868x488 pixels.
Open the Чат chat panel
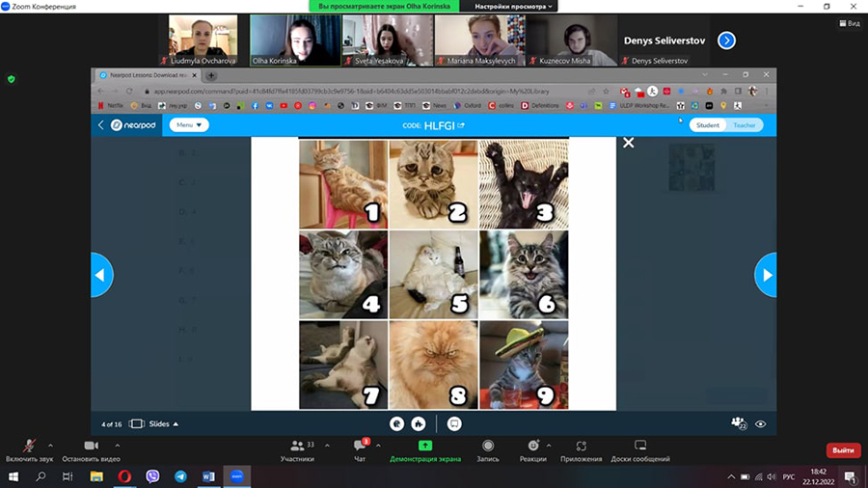(x=360, y=450)
